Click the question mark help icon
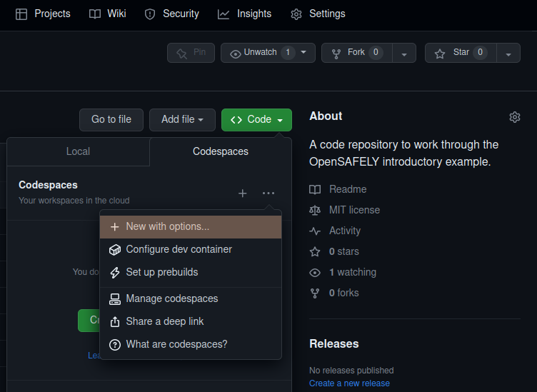This screenshot has height=392, width=537. 115,345
